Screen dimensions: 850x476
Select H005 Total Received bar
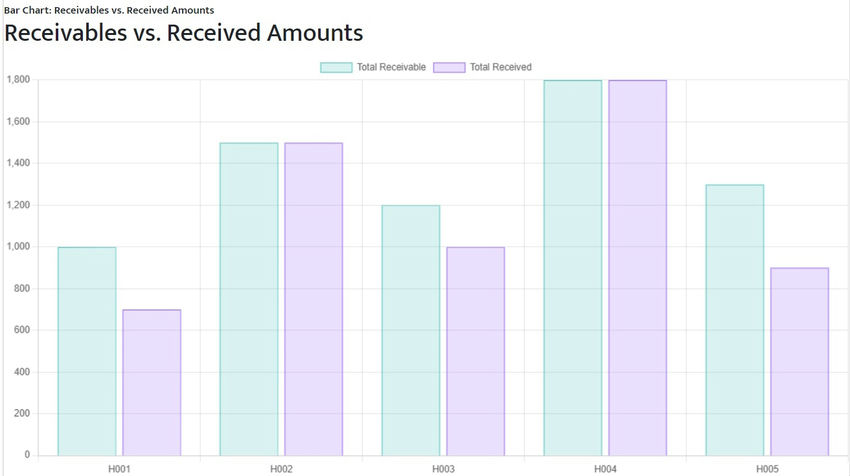(x=800, y=362)
